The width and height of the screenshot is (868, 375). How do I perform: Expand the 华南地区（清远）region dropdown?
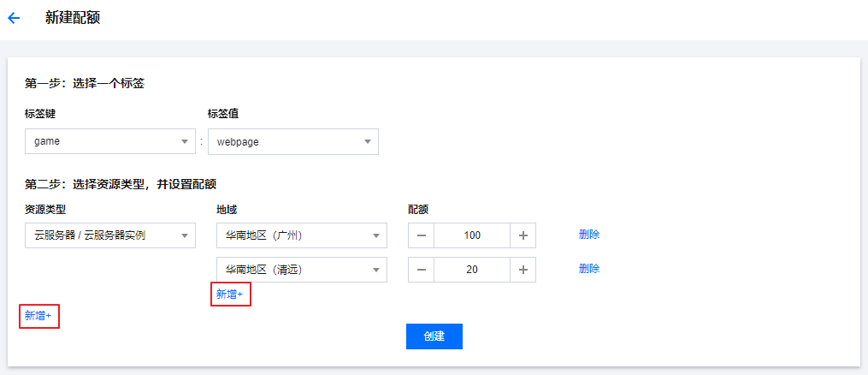[x=302, y=269]
